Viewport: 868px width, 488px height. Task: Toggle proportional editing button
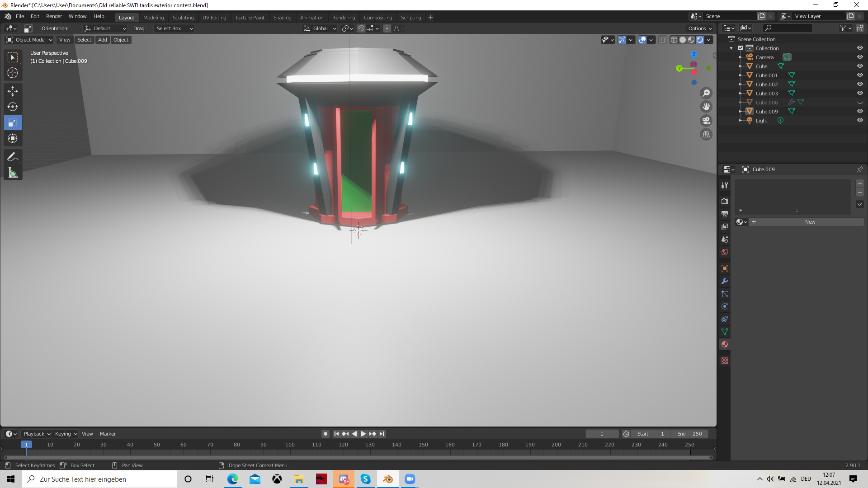coord(387,28)
